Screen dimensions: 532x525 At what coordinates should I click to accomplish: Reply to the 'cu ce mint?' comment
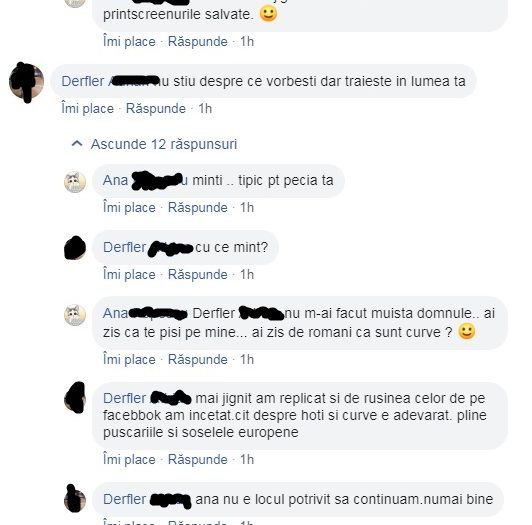click(198, 275)
